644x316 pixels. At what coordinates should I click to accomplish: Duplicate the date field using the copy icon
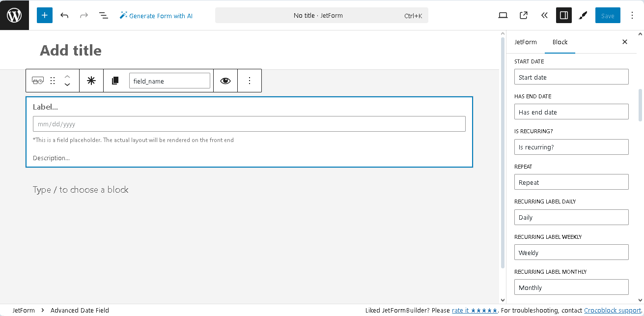(x=115, y=80)
